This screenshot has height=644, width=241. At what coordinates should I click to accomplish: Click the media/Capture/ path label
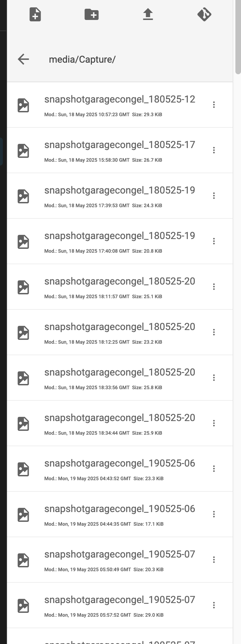pos(82,59)
